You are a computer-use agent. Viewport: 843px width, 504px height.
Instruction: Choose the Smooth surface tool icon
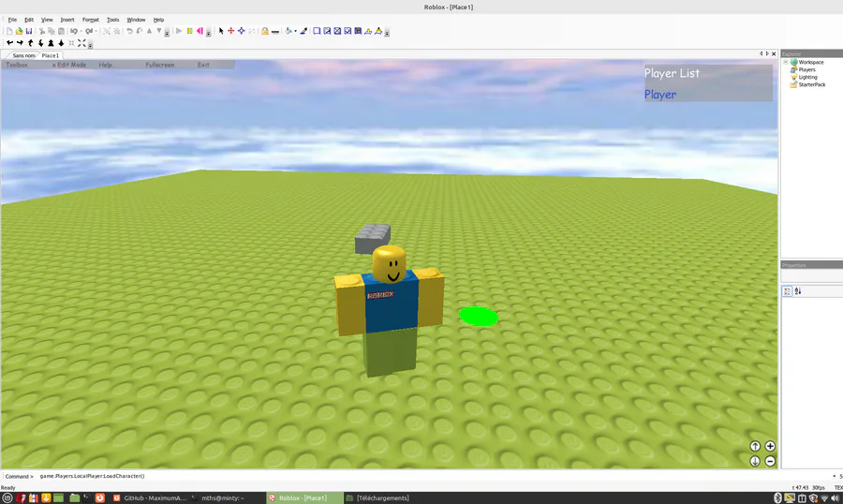pyautogui.click(x=317, y=31)
